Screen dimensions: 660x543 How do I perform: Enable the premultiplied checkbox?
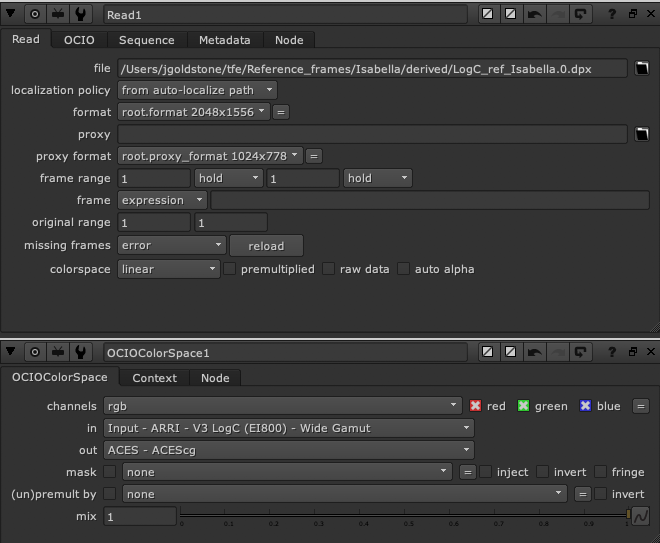[230, 269]
